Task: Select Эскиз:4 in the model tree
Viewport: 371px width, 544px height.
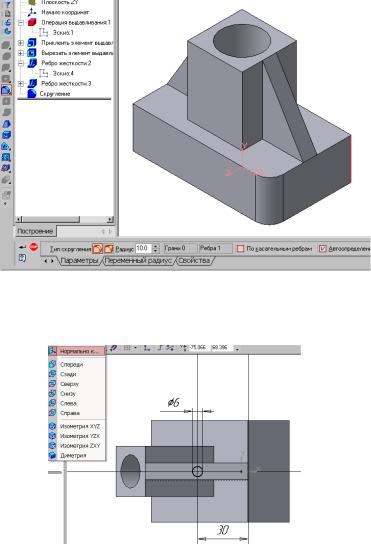Action: (x=63, y=73)
